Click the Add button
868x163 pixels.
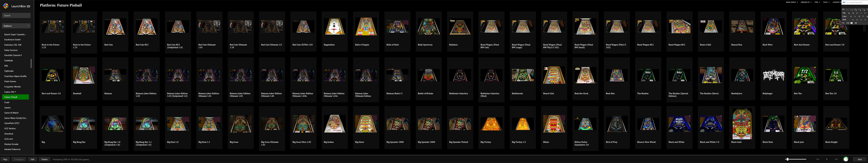(x=860, y=159)
